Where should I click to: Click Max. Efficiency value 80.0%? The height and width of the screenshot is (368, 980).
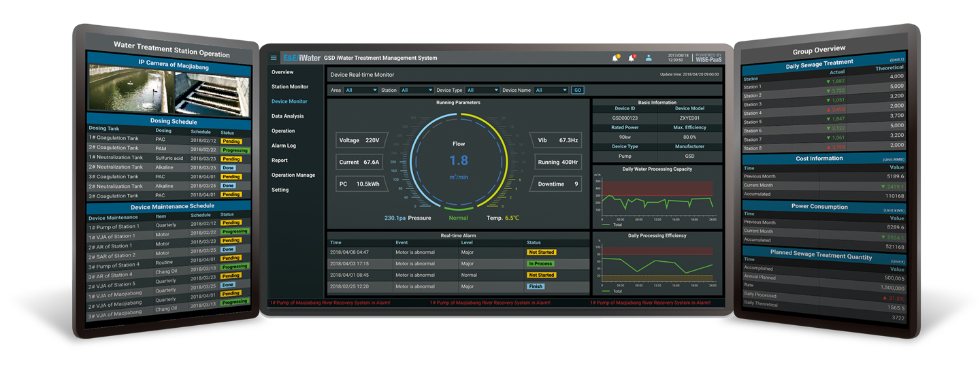[x=689, y=137]
